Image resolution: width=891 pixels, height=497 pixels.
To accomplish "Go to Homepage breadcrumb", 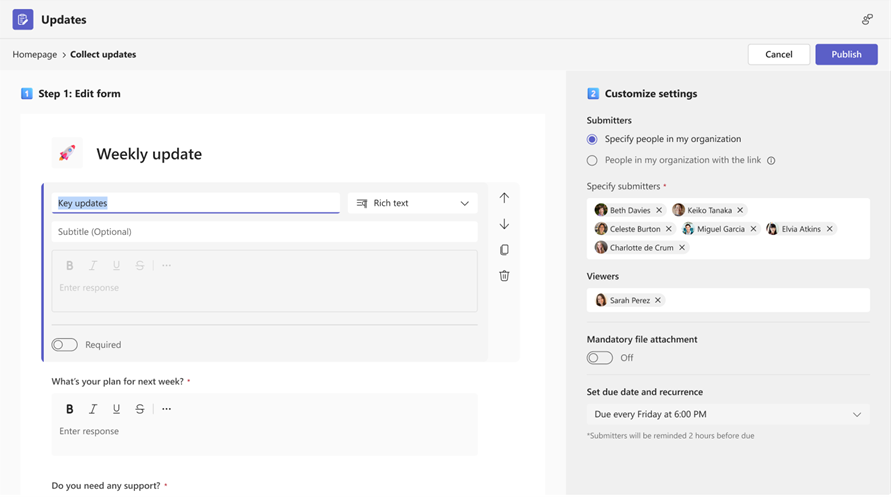I will click(35, 54).
